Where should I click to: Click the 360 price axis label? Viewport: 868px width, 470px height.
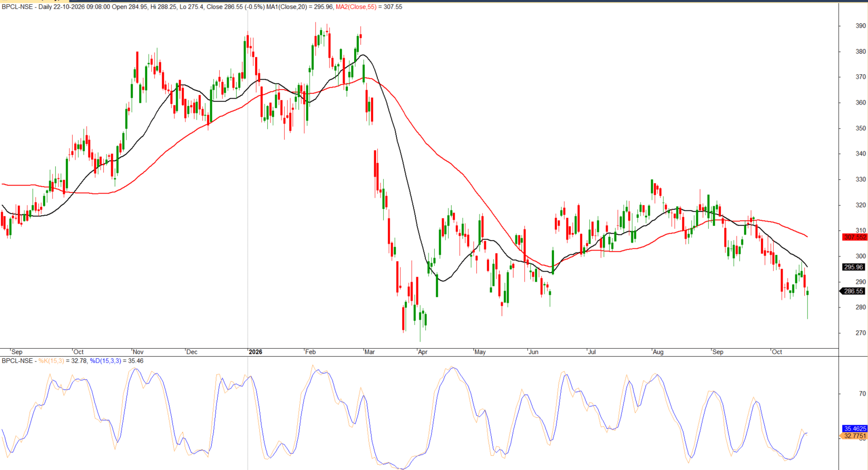click(x=861, y=103)
